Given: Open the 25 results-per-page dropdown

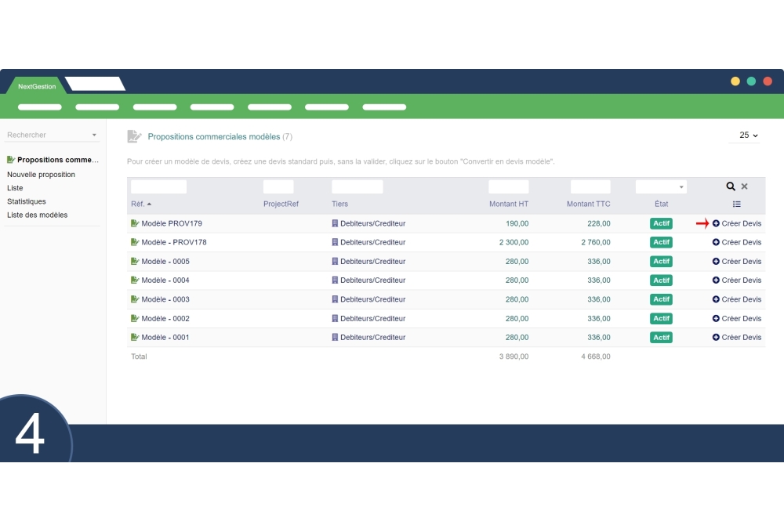Looking at the screenshot, I should tap(744, 136).
